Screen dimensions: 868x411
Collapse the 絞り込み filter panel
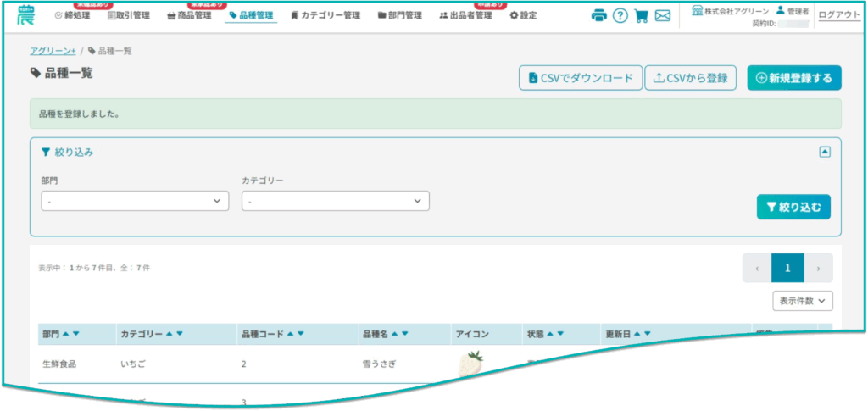coord(824,152)
